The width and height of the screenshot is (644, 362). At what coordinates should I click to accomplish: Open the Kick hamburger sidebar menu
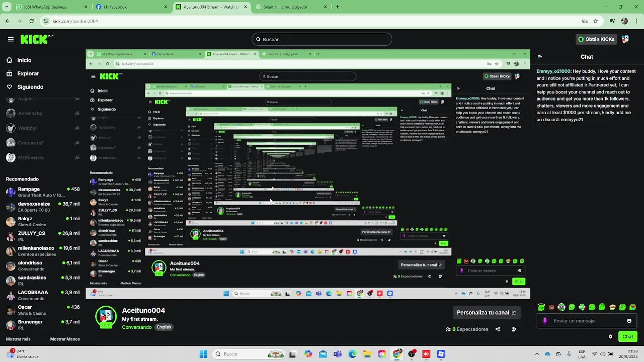(x=11, y=39)
